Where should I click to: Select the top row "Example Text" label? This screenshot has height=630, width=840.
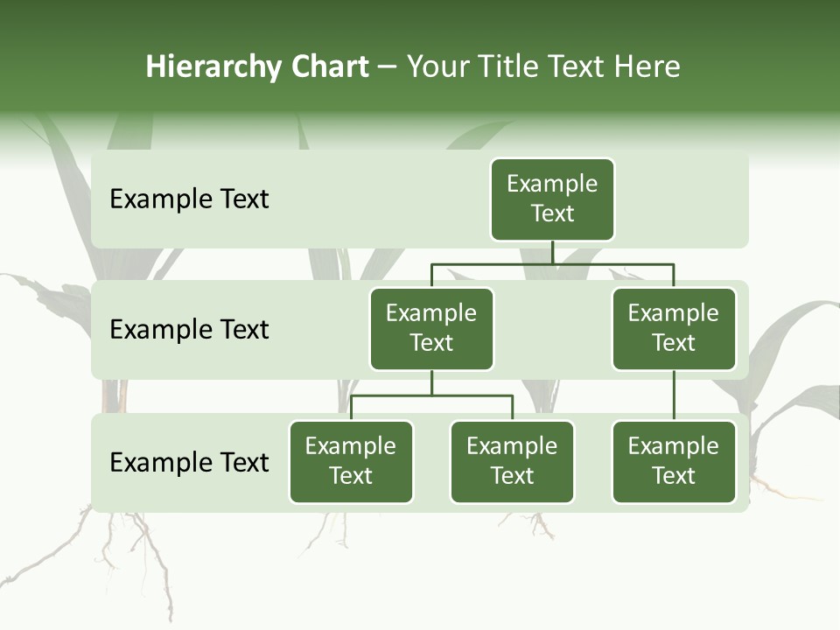189,199
